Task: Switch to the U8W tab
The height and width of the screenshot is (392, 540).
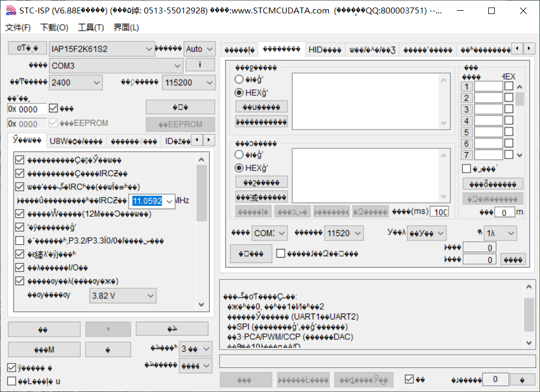Action: click(x=76, y=141)
